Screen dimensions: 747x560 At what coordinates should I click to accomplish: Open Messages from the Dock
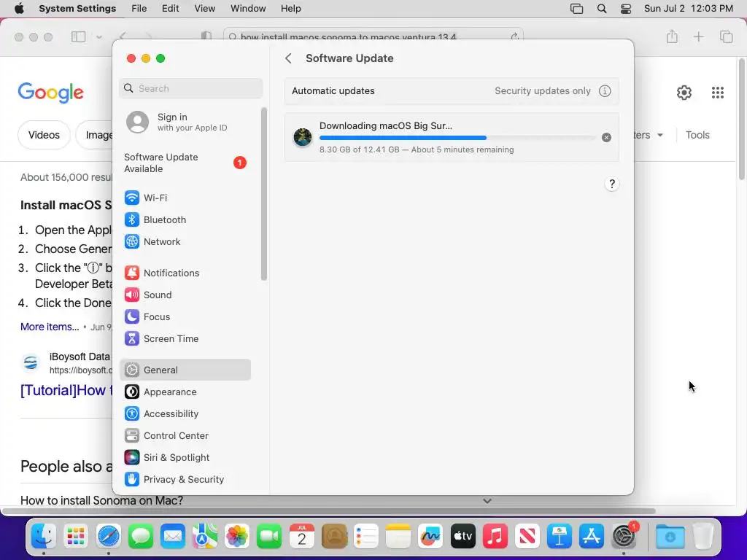coord(141,537)
